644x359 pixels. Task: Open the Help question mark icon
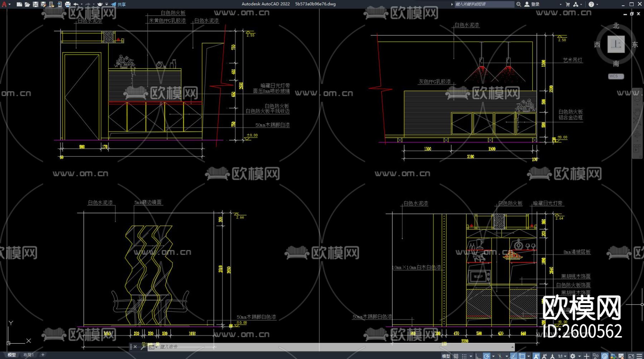[591, 4]
